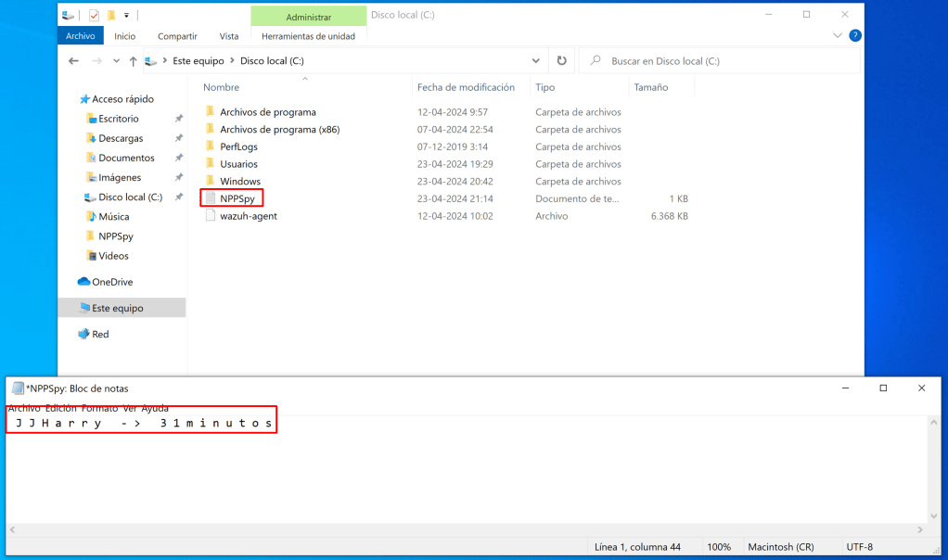
Task: Switch to the Compartir ribbon tab
Action: point(177,36)
